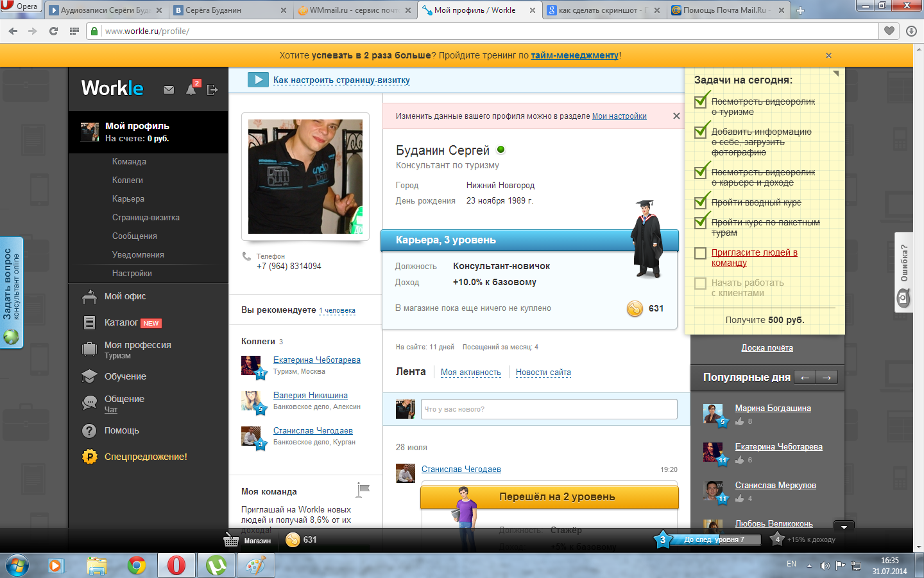Open Моя активность feed tab
This screenshot has width=924, height=578.
pos(470,372)
